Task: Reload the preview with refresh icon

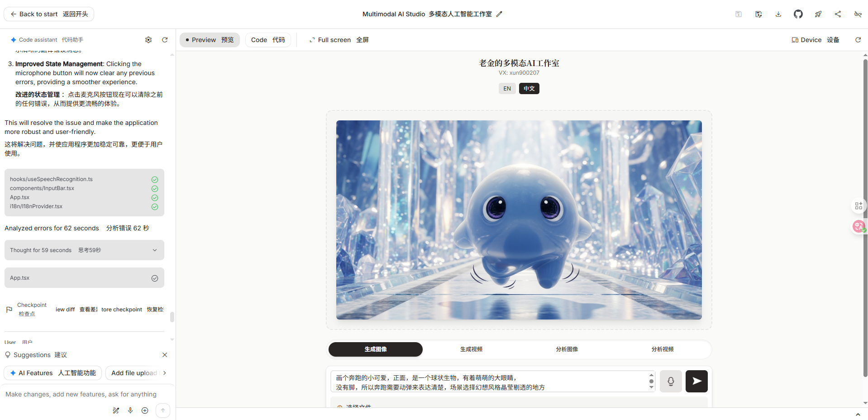Action: point(858,40)
